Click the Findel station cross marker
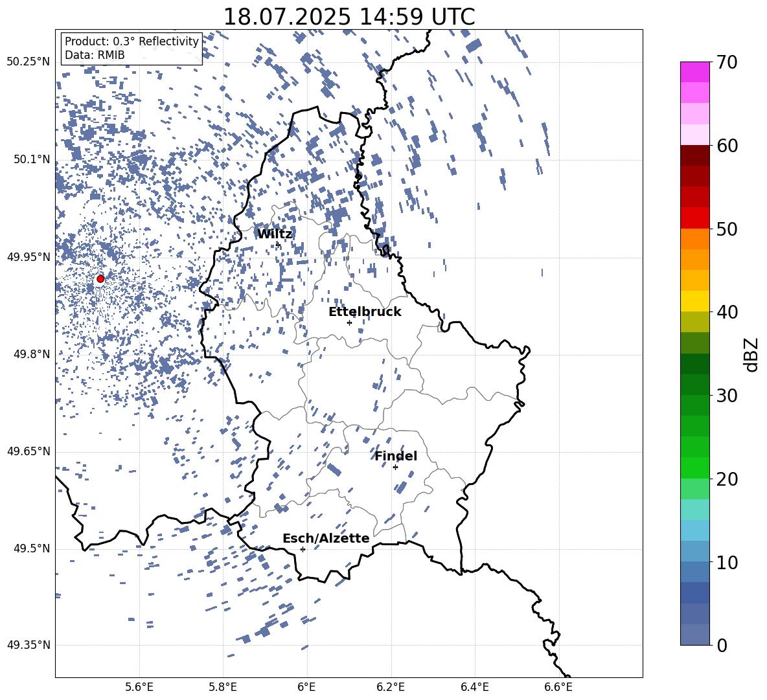Viewport: 767px width, 700px height. 395,468
